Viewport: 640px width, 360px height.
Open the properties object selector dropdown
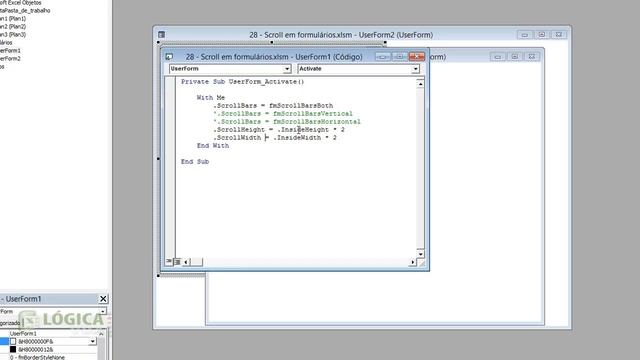(x=103, y=311)
